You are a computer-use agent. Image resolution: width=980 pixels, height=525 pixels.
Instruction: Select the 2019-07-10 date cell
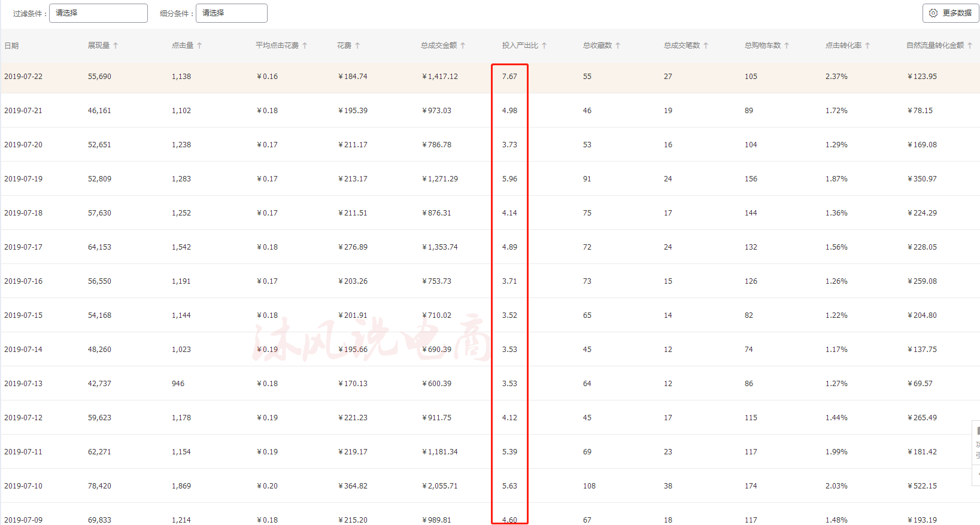[23, 486]
